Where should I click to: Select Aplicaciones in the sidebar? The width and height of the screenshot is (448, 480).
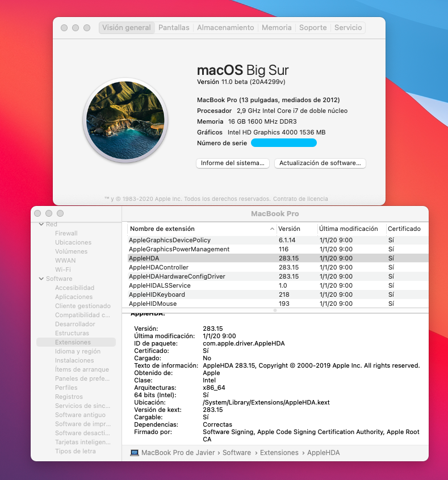(x=74, y=297)
